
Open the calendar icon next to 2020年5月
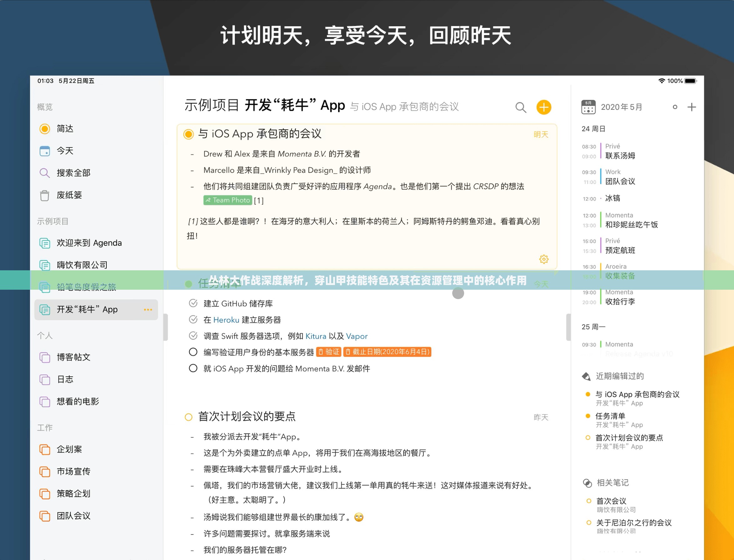[588, 107]
